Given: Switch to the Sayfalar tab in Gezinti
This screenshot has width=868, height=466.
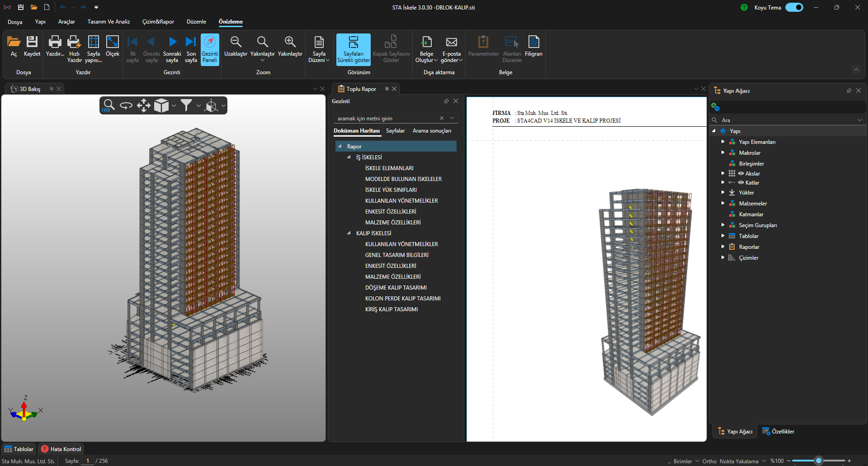Looking at the screenshot, I should (x=395, y=131).
